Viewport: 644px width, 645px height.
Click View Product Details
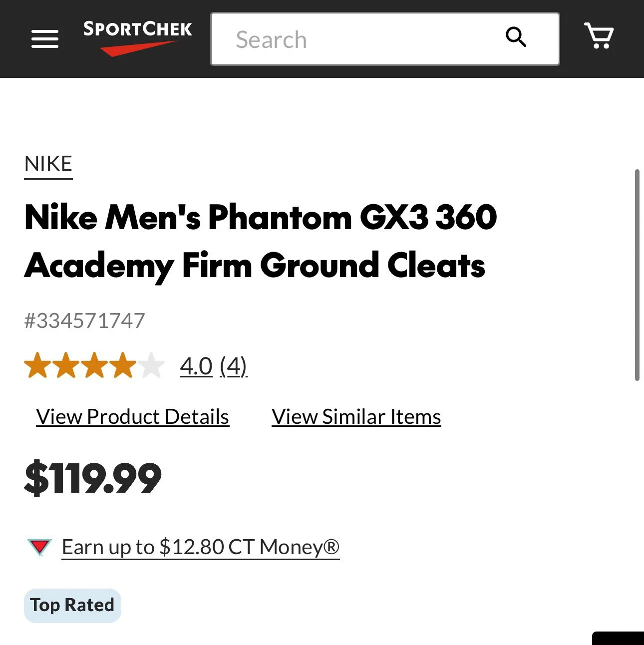click(x=132, y=417)
